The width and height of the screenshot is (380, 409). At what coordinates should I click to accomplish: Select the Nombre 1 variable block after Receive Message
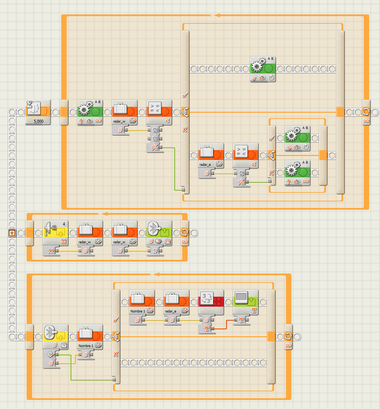pos(90,336)
